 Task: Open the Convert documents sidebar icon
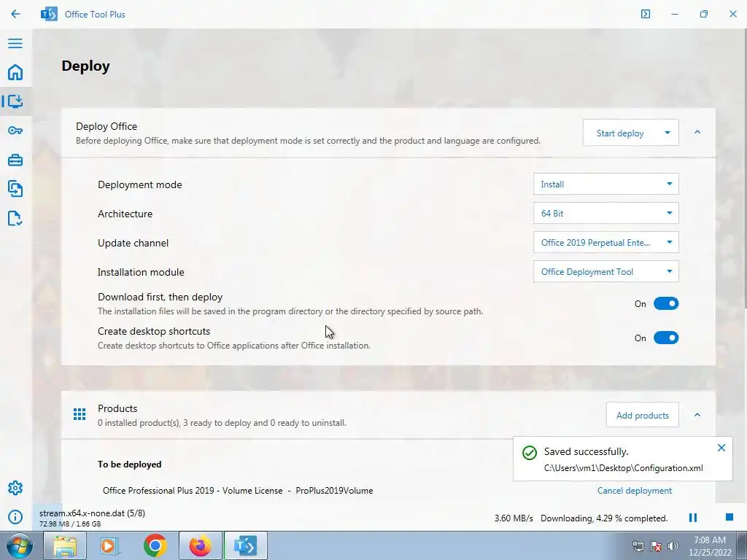[x=15, y=189]
